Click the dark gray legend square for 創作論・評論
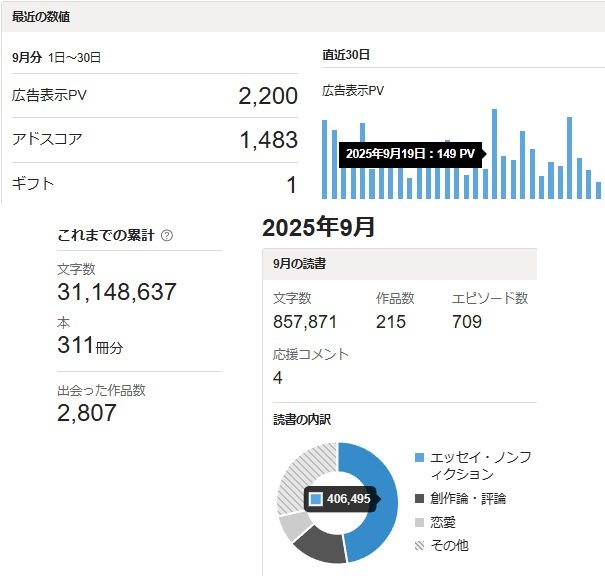The image size is (605, 578). coord(420,498)
